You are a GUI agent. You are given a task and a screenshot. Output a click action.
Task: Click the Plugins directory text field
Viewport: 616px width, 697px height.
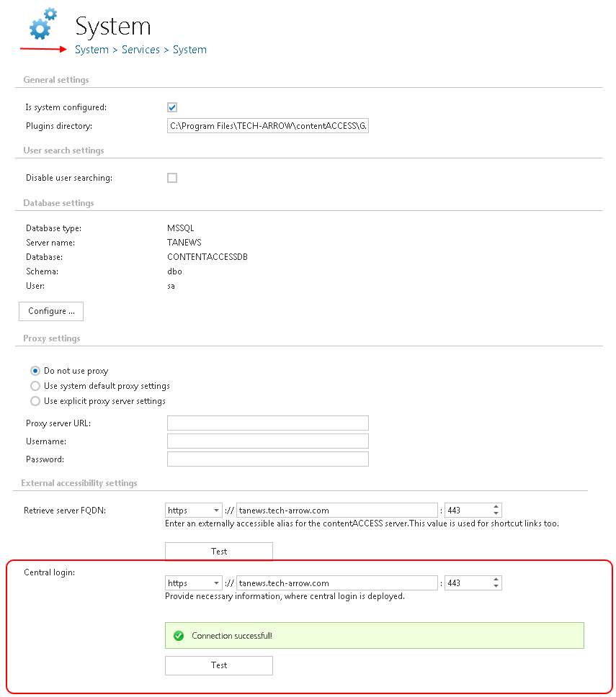[x=267, y=126]
